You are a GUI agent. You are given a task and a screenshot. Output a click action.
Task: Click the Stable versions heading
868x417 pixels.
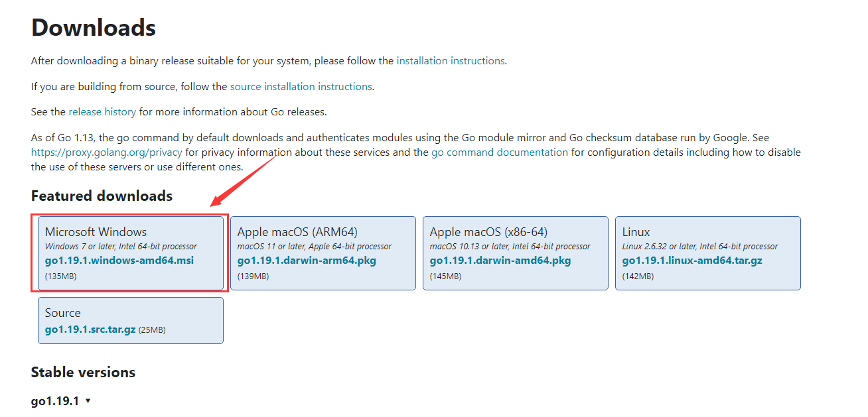pos(83,373)
